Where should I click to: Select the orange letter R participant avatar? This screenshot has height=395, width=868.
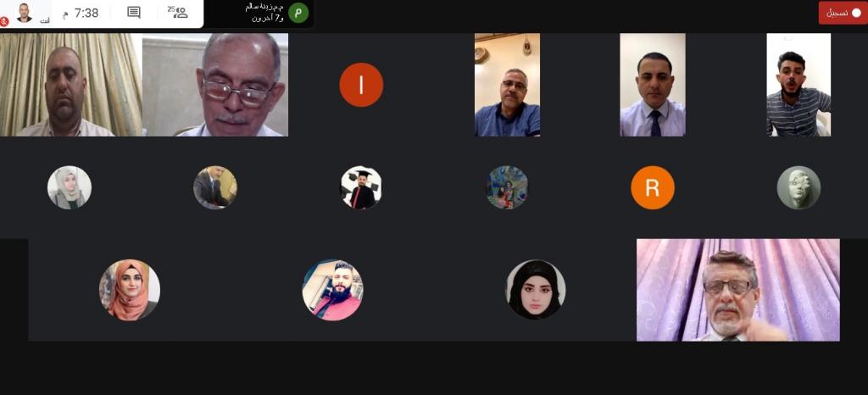point(653,187)
